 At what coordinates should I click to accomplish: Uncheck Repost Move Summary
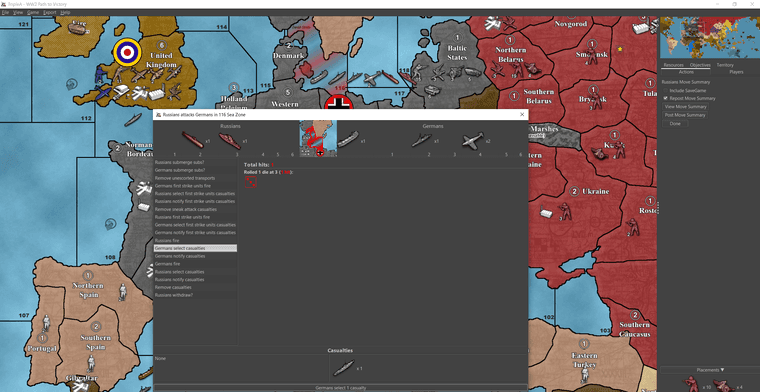(x=665, y=98)
